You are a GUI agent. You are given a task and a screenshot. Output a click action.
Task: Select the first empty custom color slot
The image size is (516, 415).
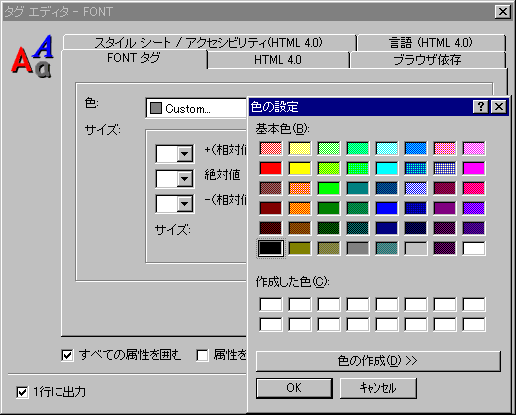tap(271, 304)
